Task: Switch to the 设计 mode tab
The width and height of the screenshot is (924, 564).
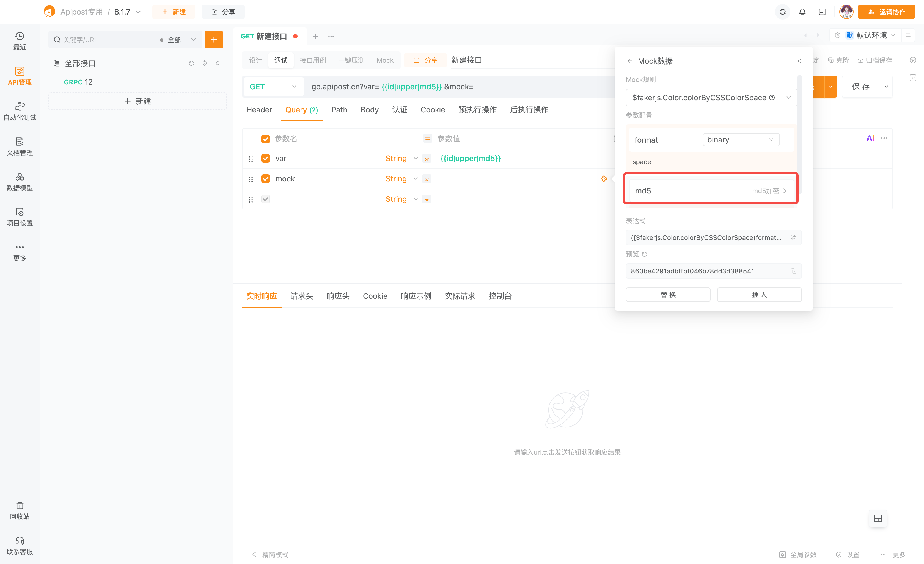Action: pos(255,60)
